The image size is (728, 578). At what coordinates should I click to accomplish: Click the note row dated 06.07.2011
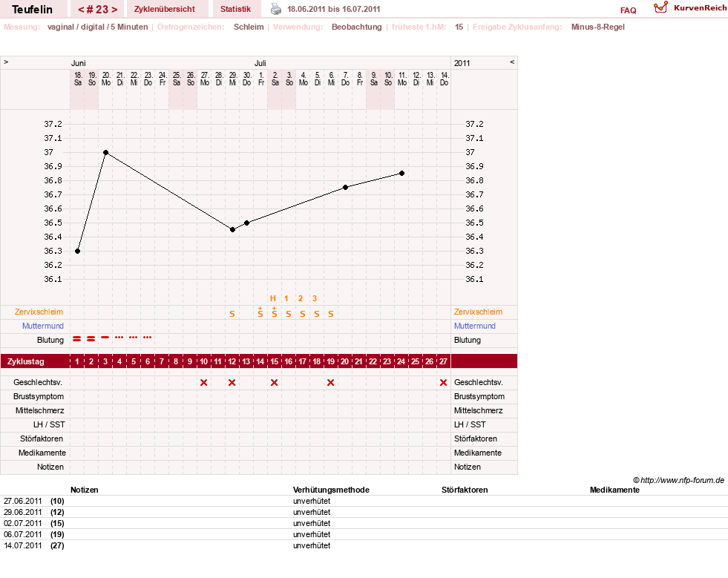pyautogui.click(x=364, y=534)
